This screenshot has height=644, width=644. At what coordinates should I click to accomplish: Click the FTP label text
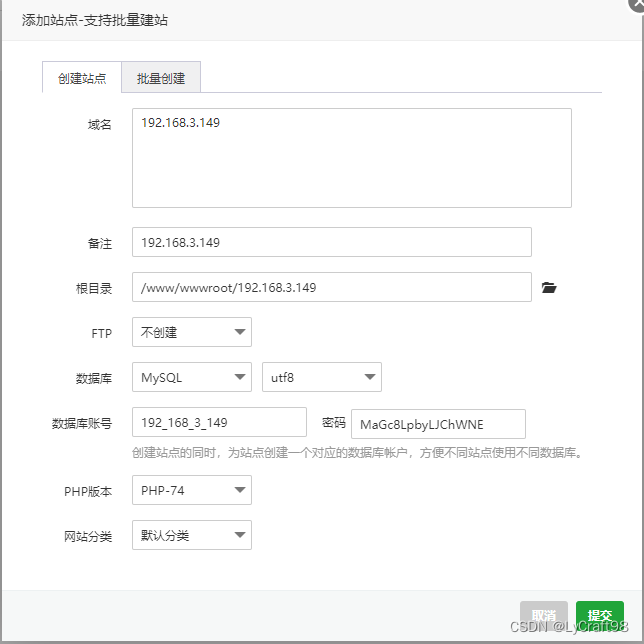pyautogui.click(x=101, y=334)
